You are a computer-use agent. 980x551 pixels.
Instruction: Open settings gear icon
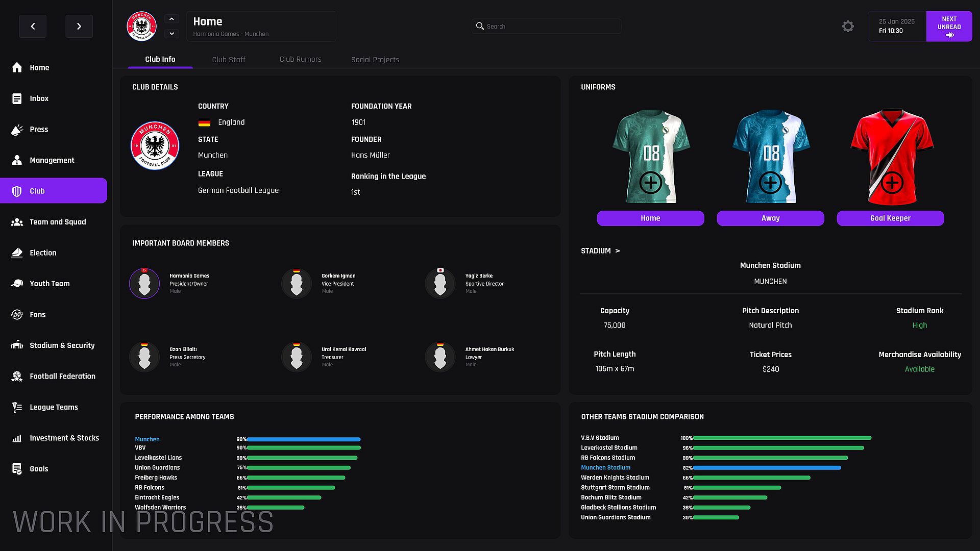(x=848, y=27)
